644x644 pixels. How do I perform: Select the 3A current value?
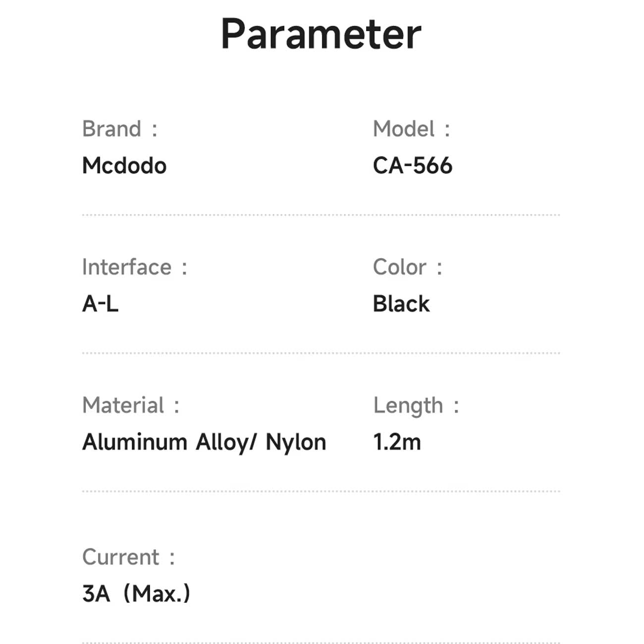click(96, 593)
